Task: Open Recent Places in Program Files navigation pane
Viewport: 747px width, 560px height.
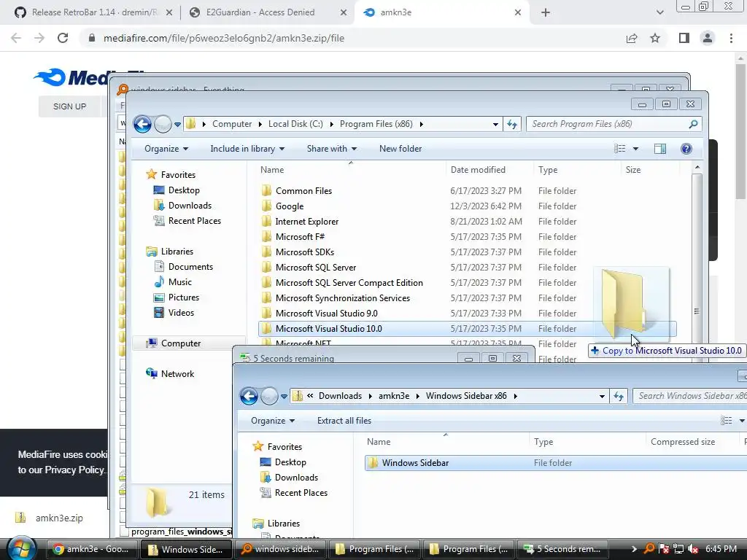Action: coord(194,220)
